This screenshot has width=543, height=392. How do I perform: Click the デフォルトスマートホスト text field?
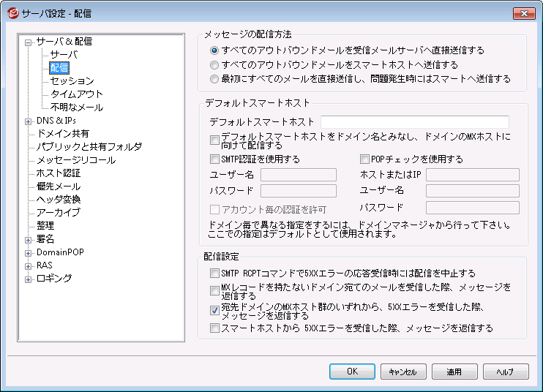point(414,121)
